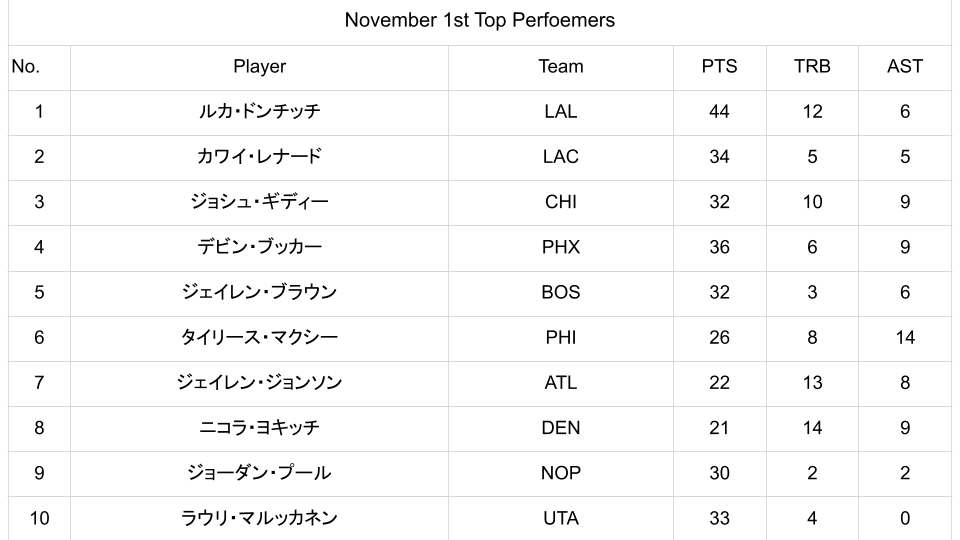Select the 'PHX' team cell
The width and height of the screenshot is (960, 540).
pos(560,247)
